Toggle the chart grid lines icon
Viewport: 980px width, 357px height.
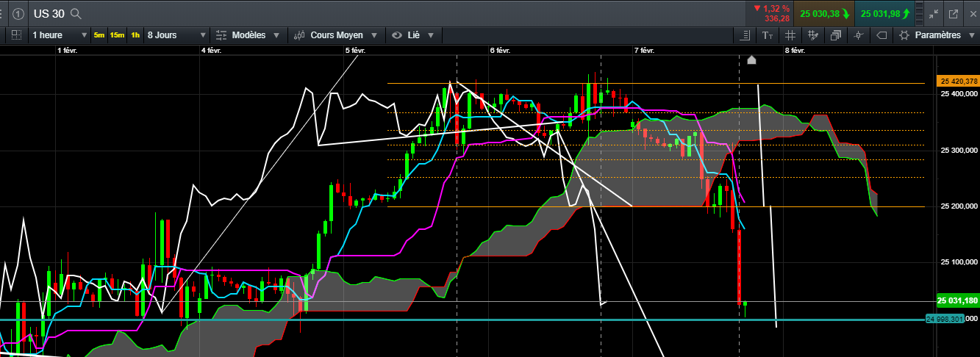[790, 35]
